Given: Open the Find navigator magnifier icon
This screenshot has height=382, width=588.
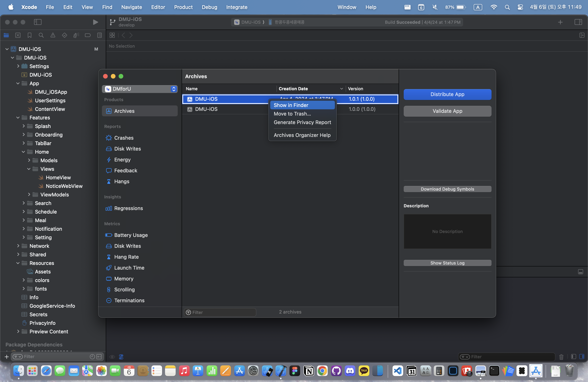Looking at the screenshot, I should point(41,35).
